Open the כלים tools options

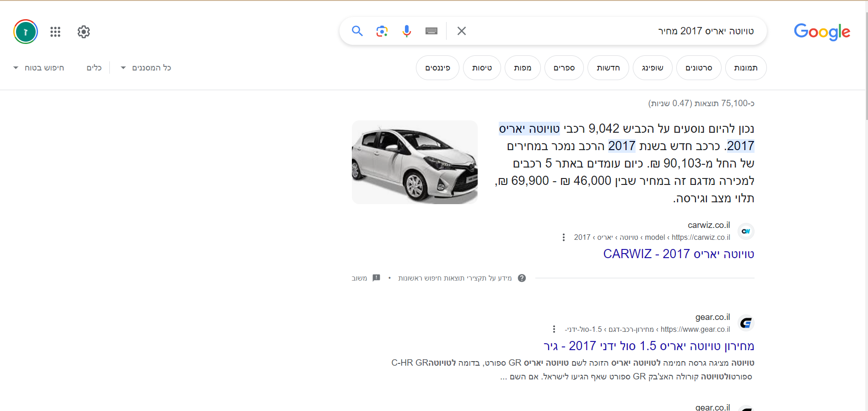click(94, 68)
